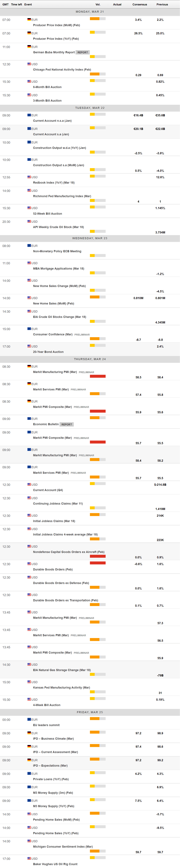Click the Thursday, Mar 24 date header

tap(90, 359)
